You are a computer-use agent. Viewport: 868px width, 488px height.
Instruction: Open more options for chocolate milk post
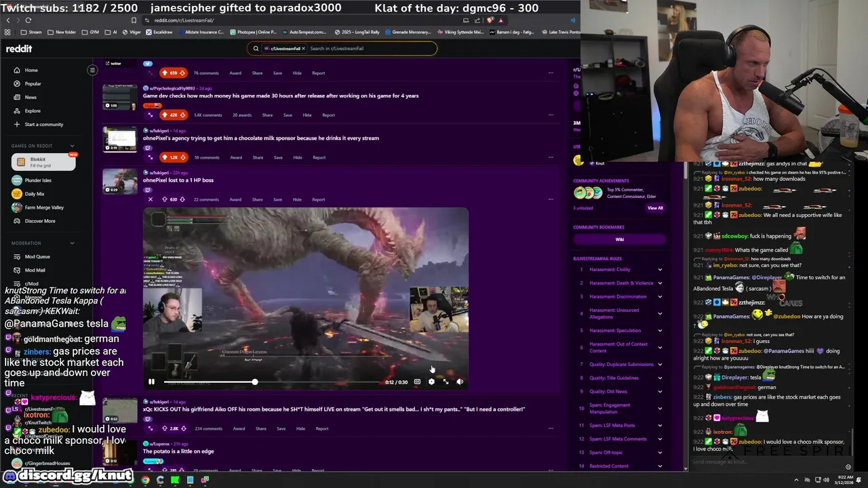tap(551, 157)
